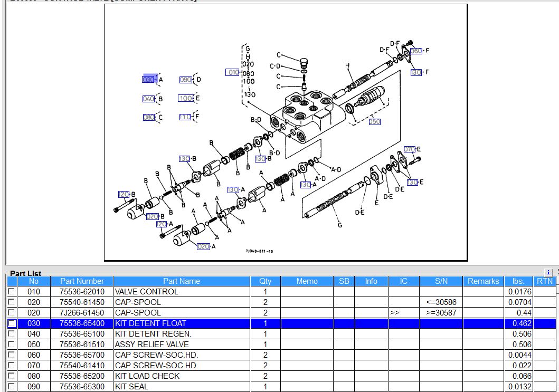The width and height of the screenshot is (559, 392).
Task: Click the info icon above the part list
Action: click(x=548, y=272)
